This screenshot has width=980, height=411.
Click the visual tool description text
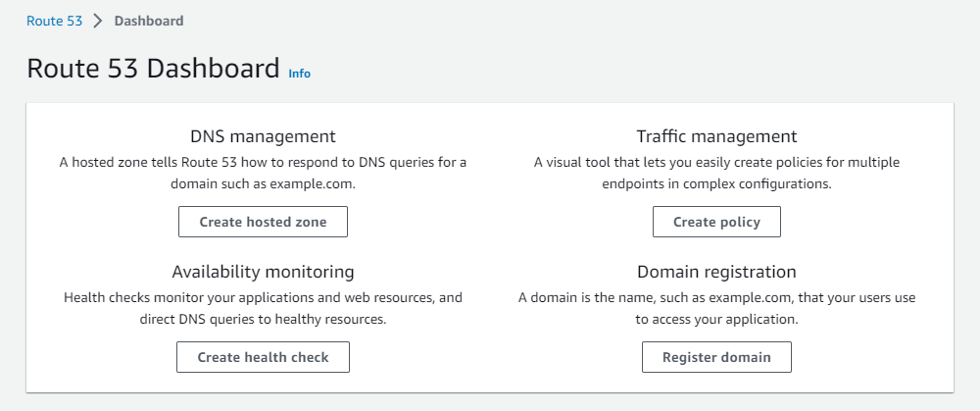(717, 174)
